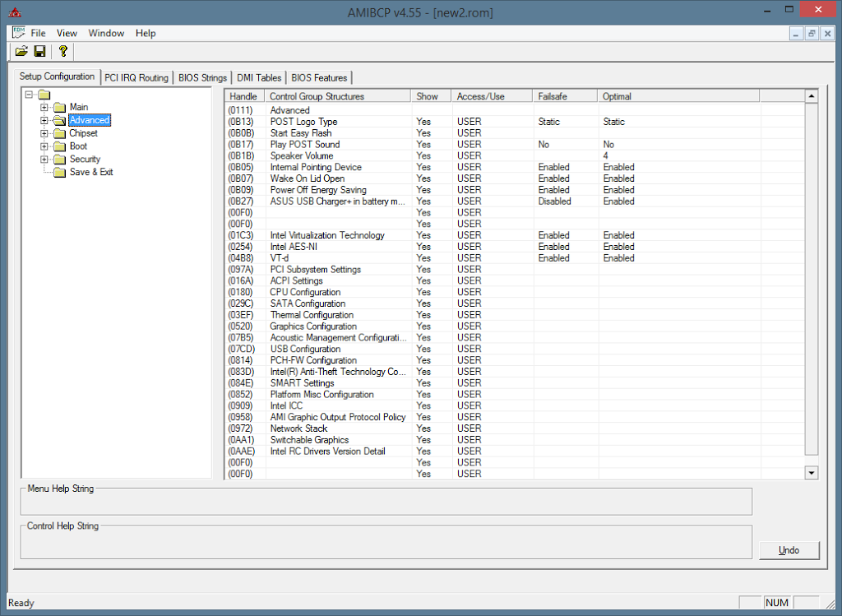Select the Wake On Lid Open row
Image resolution: width=842 pixels, height=616 pixels.
click(515, 178)
